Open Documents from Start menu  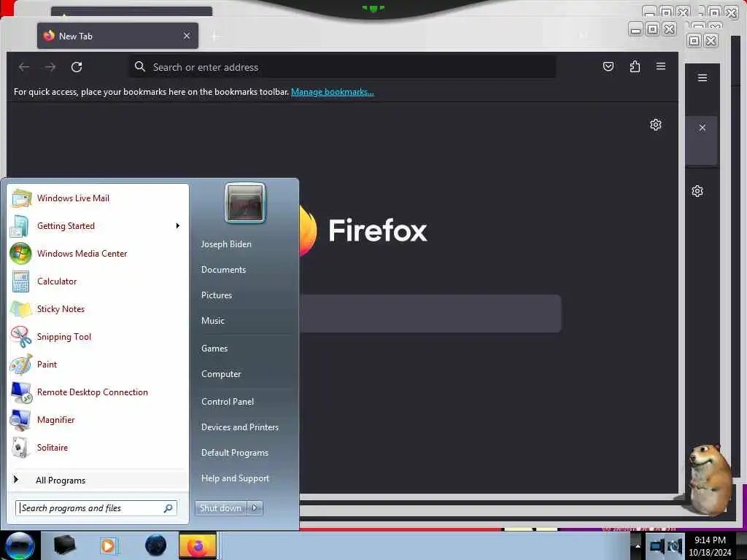pyautogui.click(x=223, y=270)
